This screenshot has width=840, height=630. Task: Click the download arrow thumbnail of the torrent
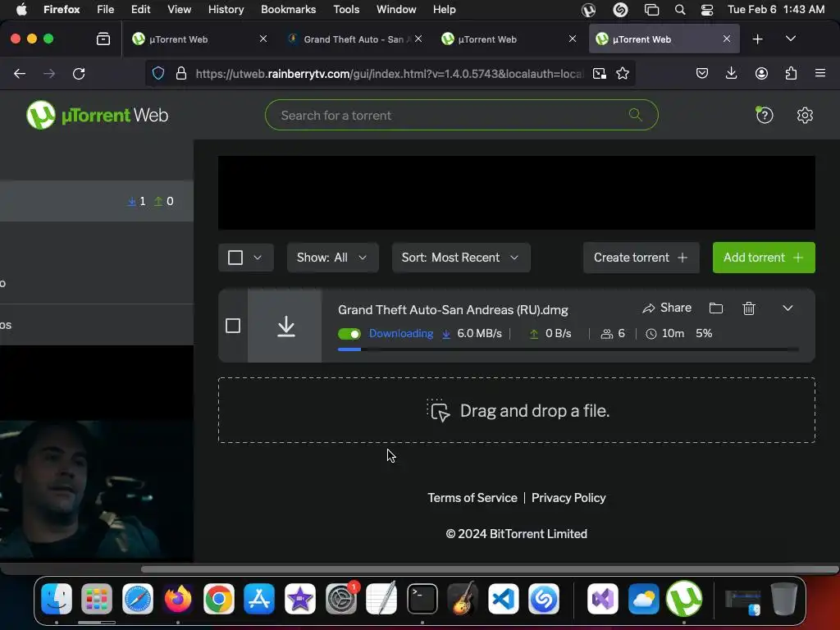click(285, 326)
